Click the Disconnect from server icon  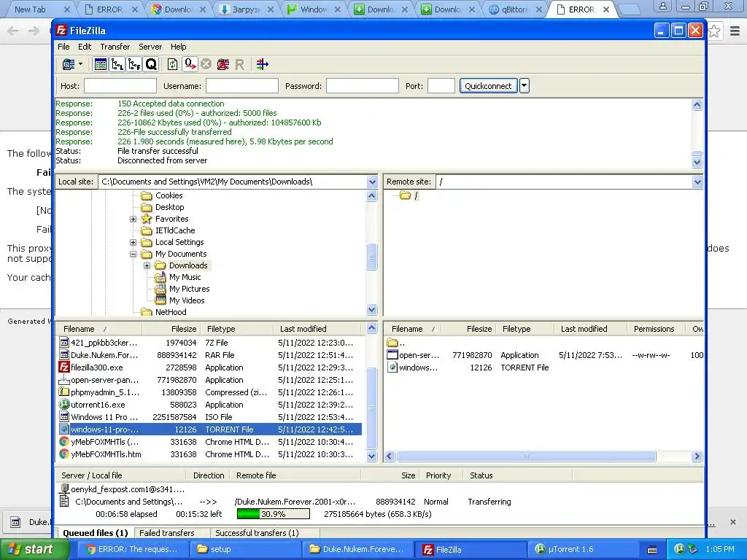point(223,64)
